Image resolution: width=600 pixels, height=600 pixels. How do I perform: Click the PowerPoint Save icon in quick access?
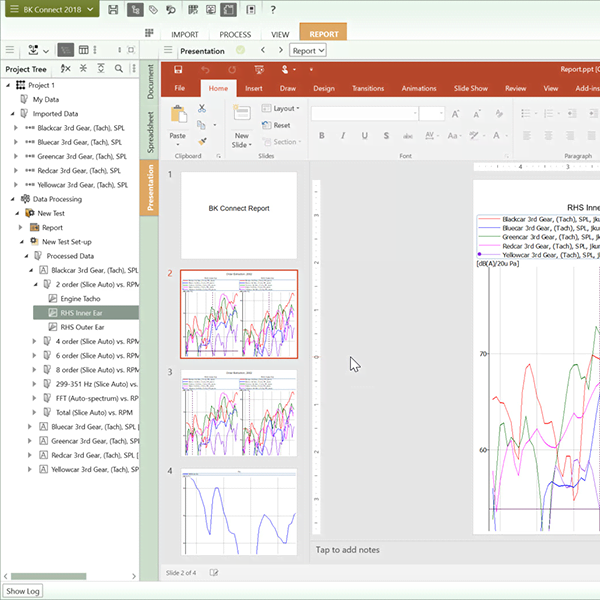(x=178, y=70)
